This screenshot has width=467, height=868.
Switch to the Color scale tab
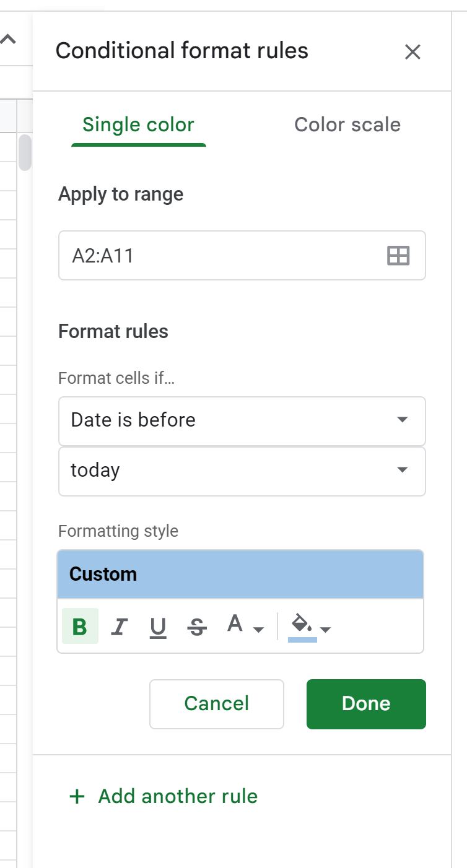pyautogui.click(x=347, y=124)
